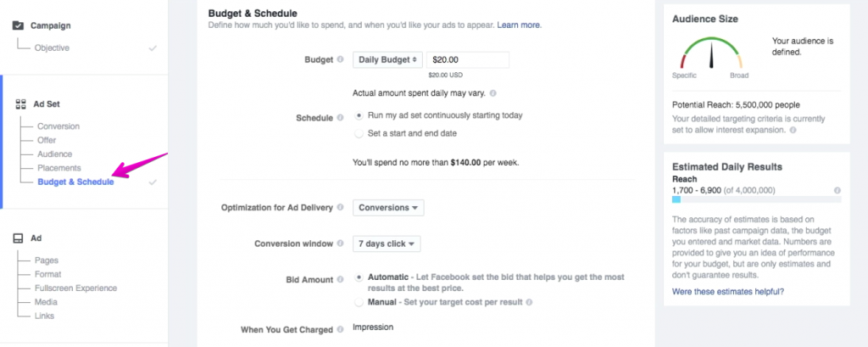Select Set a start and end date
Viewport: 868px width, 347px height.
pyautogui.click(x=359, y=133)
